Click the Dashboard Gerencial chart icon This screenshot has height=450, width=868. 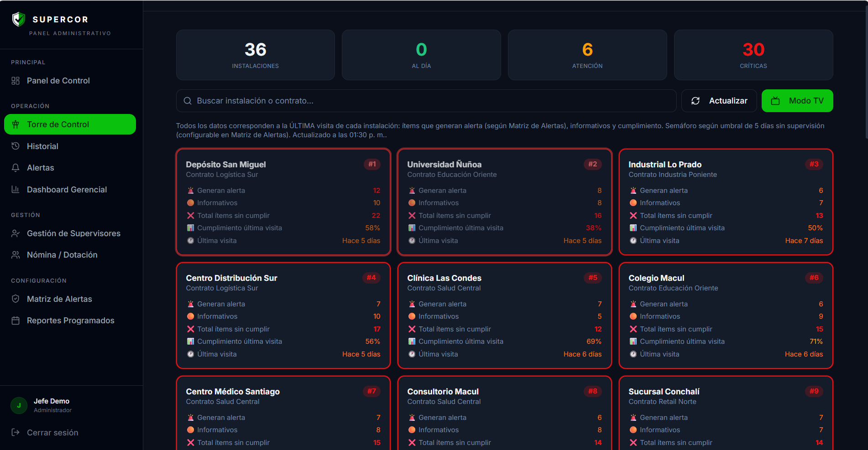(x=16, y=190)
